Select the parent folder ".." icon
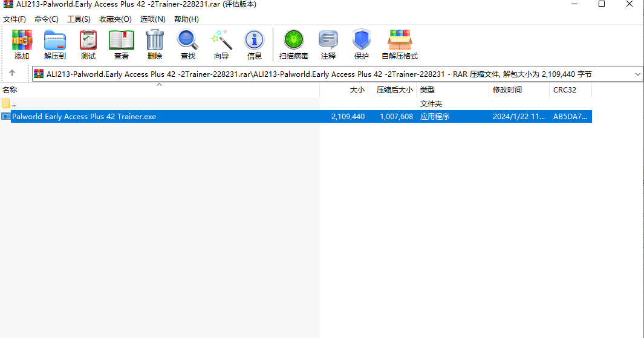Viewport: 644px width, 338px height. 6,103
